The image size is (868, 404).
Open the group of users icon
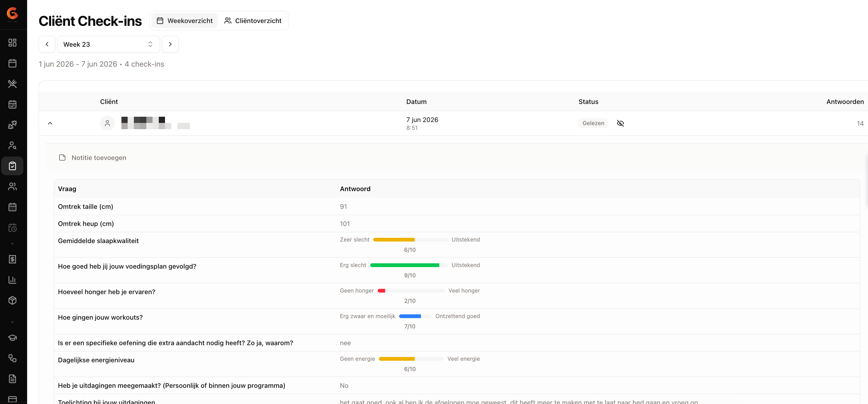(x=12, y=186)
